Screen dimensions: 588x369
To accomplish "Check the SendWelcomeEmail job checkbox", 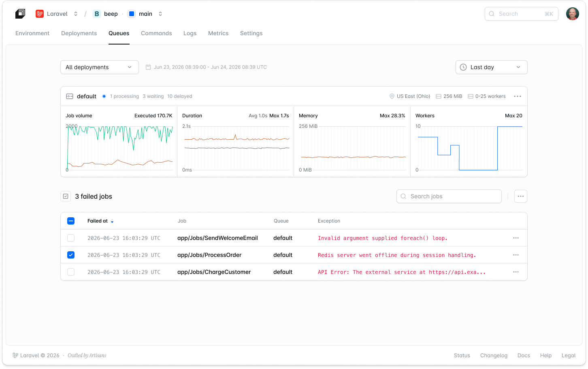I will tap(71, 238).
